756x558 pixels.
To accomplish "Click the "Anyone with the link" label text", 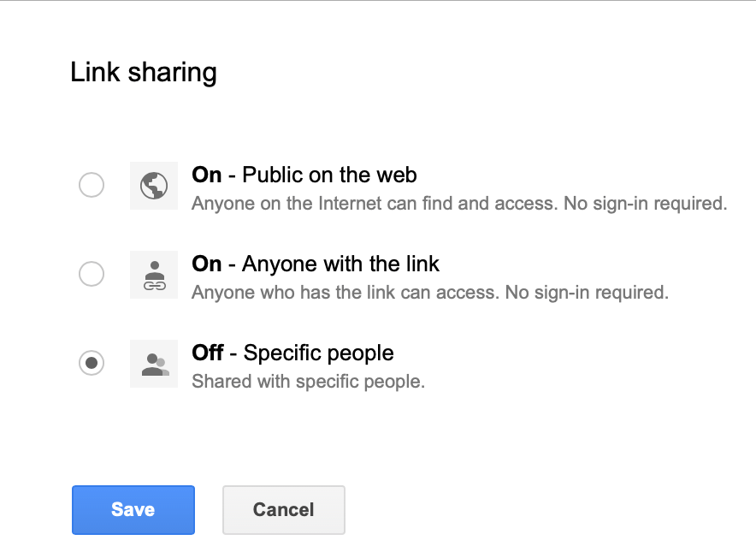I will point(340,264).
